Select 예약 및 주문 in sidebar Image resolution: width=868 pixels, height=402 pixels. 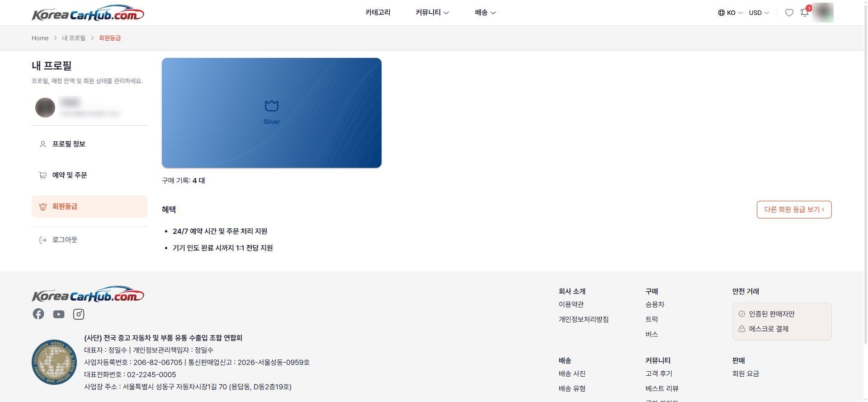tap(90, 175)
